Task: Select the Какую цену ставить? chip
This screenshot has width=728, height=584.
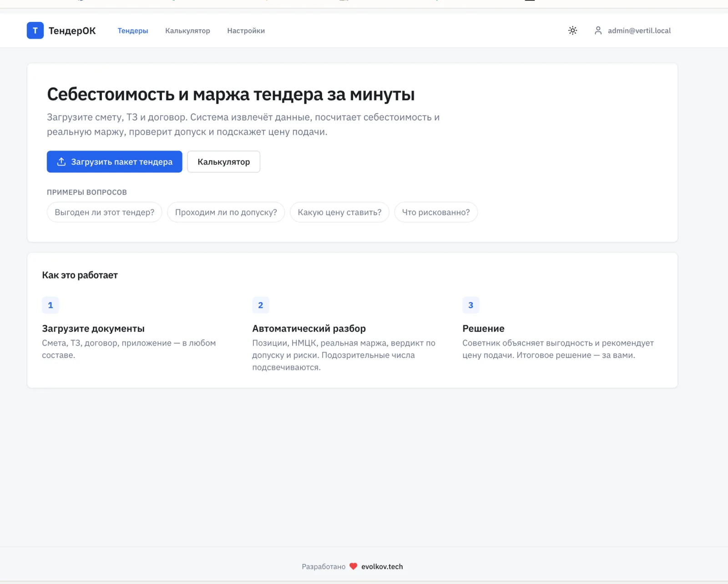Action: [x=339, y=212]
